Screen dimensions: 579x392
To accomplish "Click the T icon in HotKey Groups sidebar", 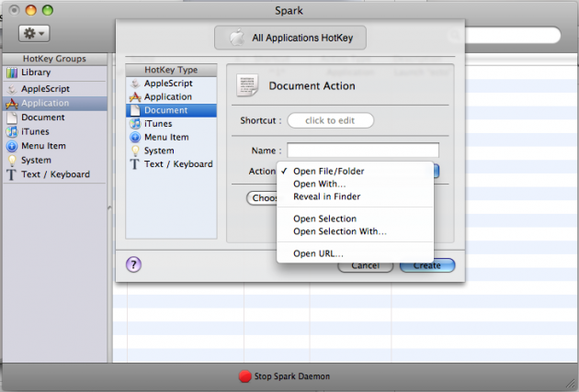I will (11, 174).
